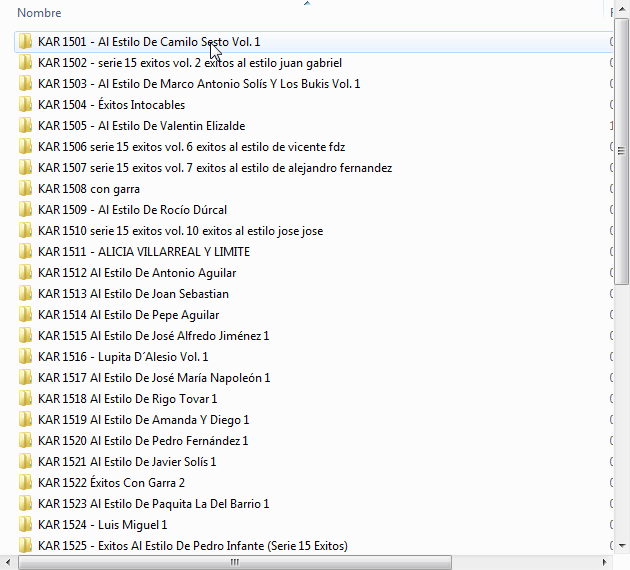This screenshot has width=630, height=570.
Task: Click the folder icon for KAR 1506
Action: 25,146
